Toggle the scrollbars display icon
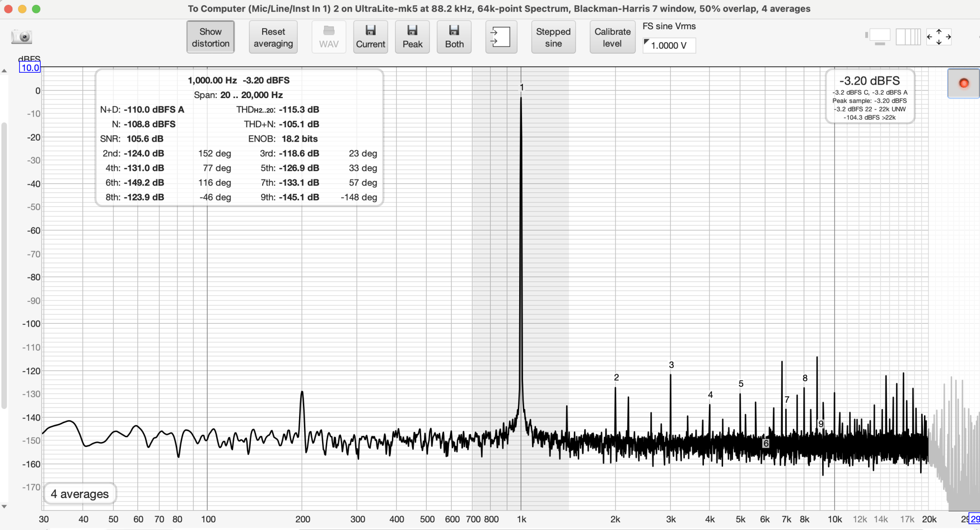The width and height of the screenshot is (980, 530). click(878, 37)
